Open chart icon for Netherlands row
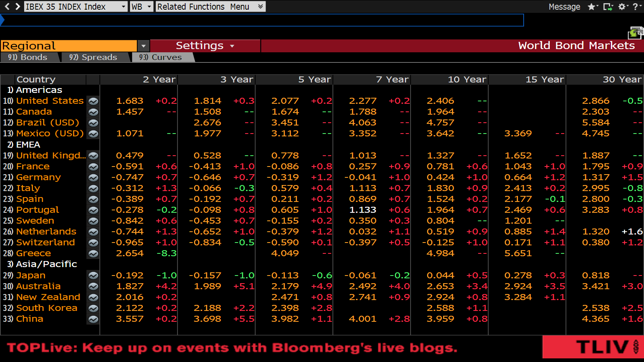This screenshot has height=362, width=644. (93, 232)
